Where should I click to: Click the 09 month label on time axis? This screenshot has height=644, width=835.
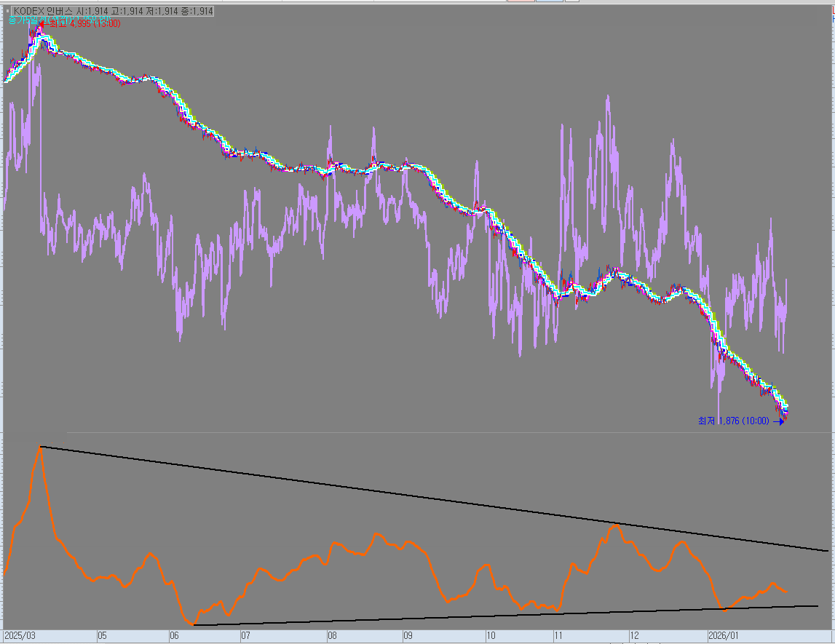tap(408, 635)
